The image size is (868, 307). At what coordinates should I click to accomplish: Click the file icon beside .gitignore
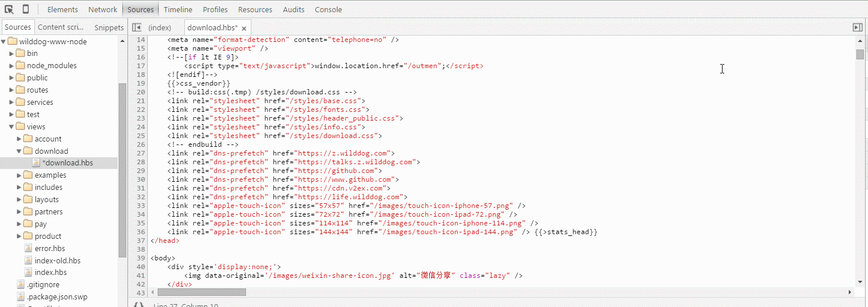click(21, 285)
